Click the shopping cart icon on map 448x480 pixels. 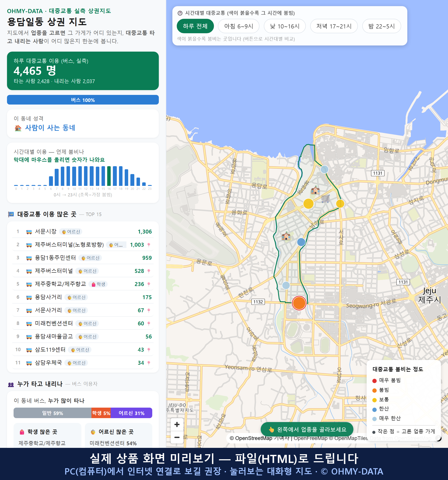click(325, 199)
